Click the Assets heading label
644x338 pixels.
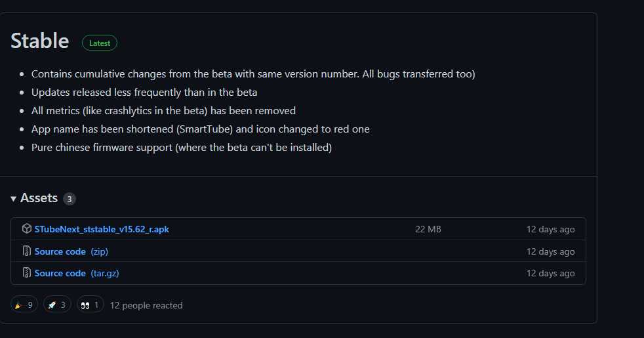click(39, 198)
